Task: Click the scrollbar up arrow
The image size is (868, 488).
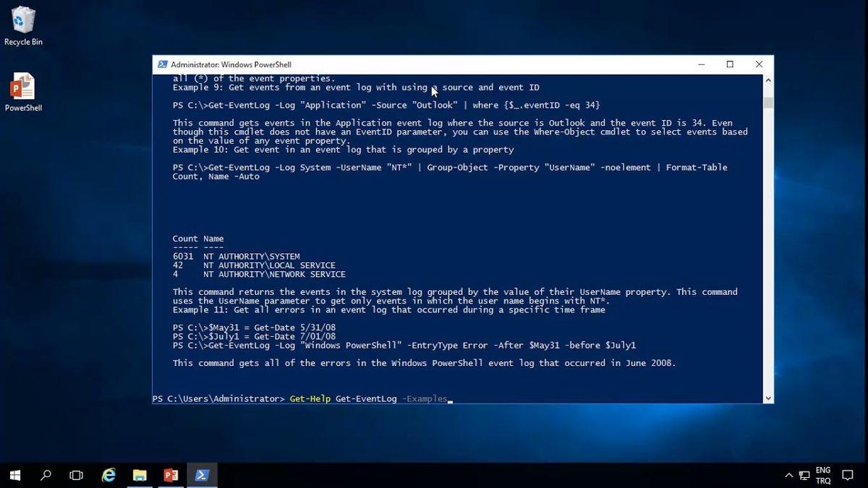Action: (768, 80)
